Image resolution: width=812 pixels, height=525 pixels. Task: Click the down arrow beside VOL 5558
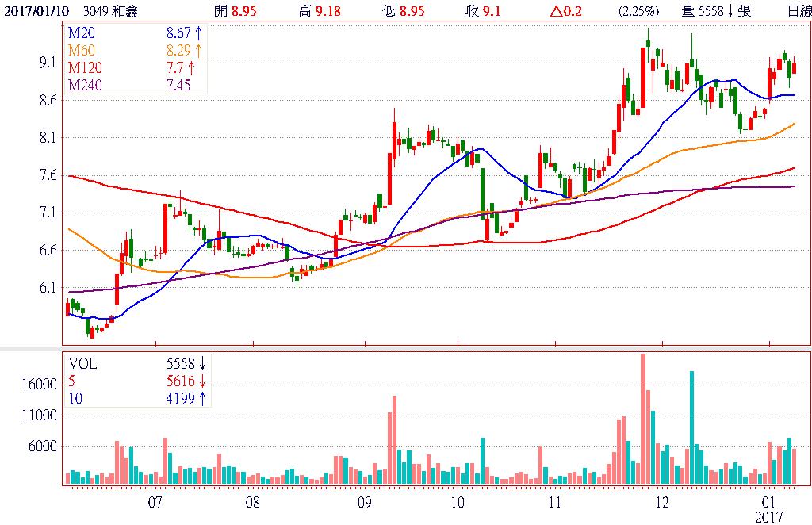pyautogui.click(x=202, y=363)
